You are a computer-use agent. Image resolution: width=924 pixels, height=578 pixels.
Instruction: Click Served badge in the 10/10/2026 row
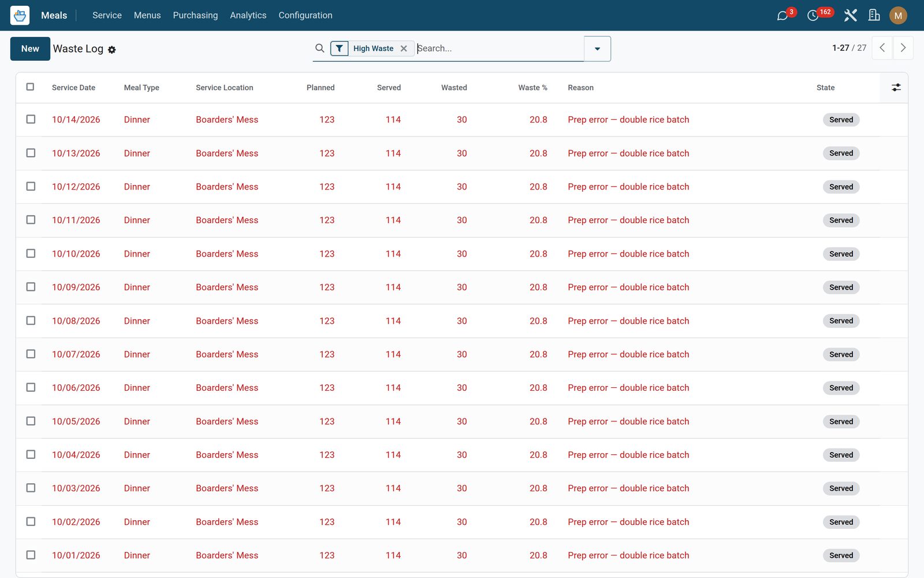pyautogui.click(x=841, y=254)
